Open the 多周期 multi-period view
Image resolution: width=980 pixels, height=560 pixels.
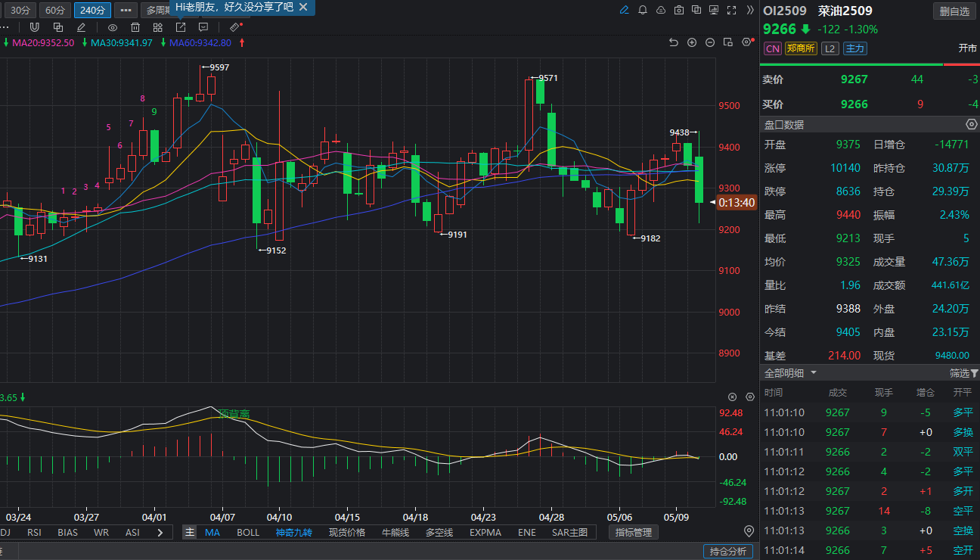point(157,10)
